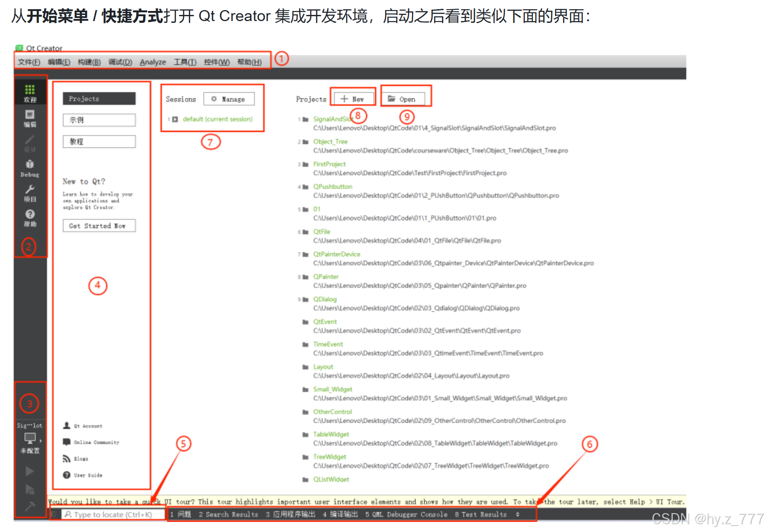Open the Object_Tree recent project
The image size is (766, 532).
click(x=330, y=141)
